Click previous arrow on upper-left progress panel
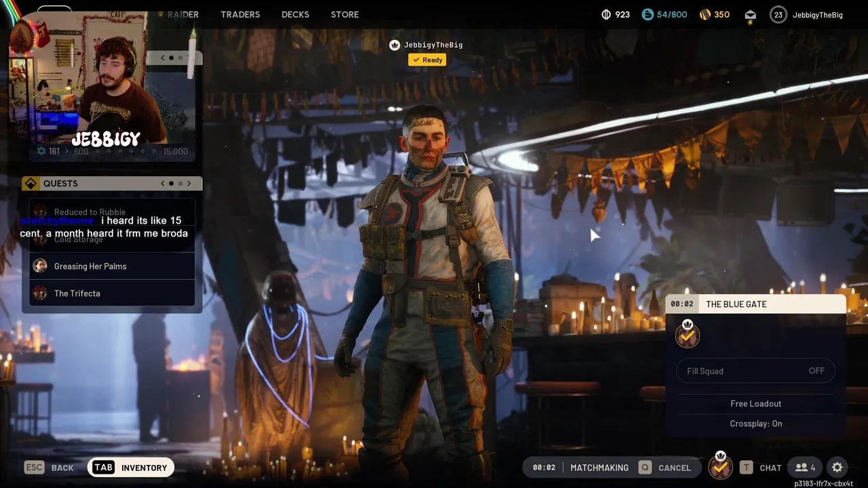 163,58
